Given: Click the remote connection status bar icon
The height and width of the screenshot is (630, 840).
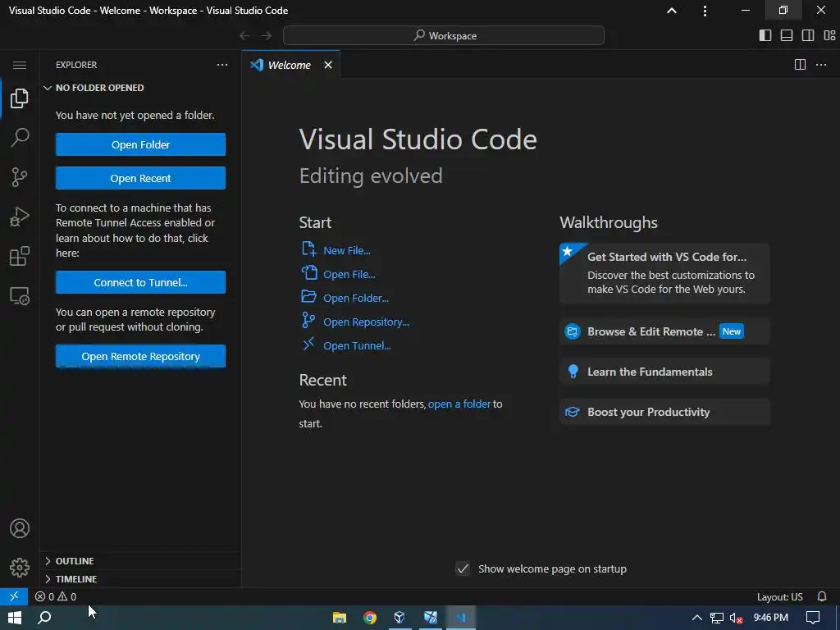Looking at the screenshot, I should pos(14,596).
